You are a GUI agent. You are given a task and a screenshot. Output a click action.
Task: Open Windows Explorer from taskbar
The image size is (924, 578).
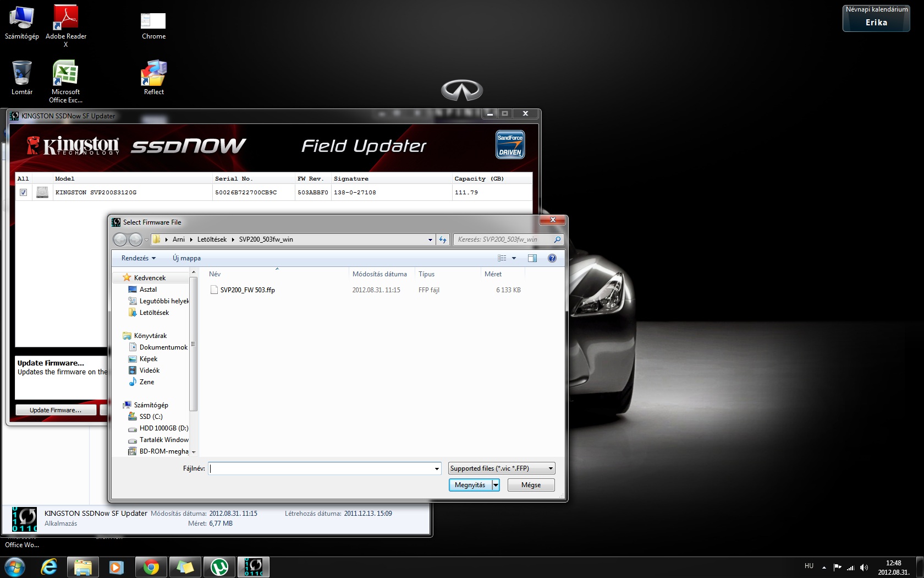pos(83,567)
